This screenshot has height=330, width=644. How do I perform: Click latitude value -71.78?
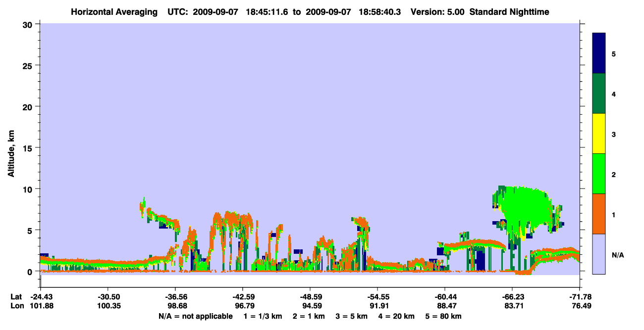580,297
